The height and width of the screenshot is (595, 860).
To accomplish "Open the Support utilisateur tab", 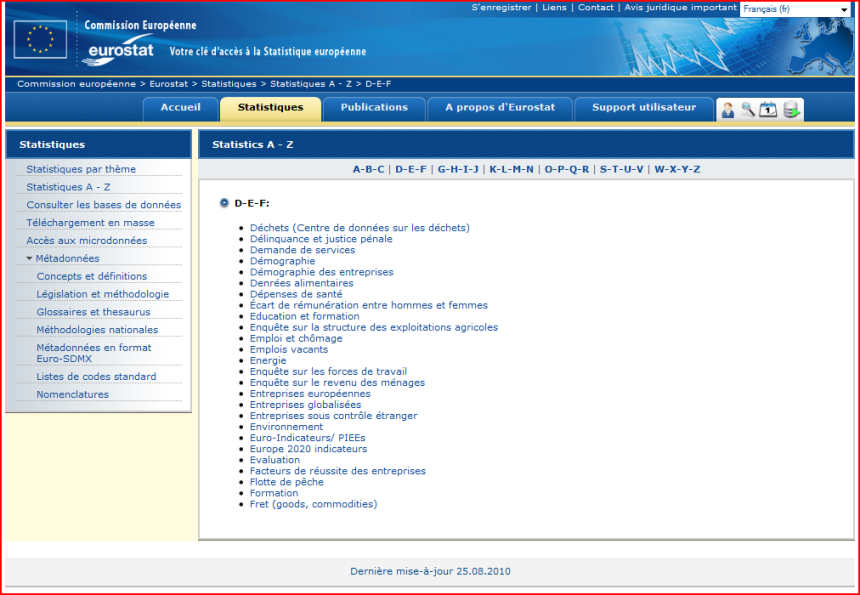I will pyautogui.click(x=644, y=107).
